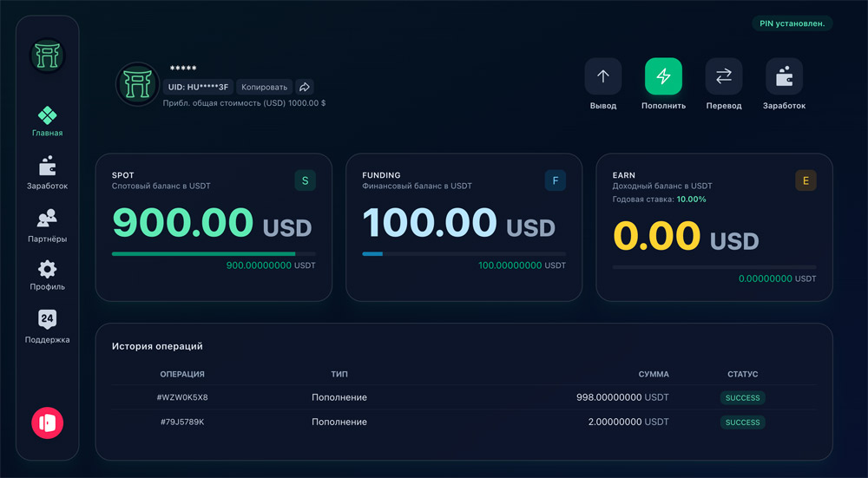Click the Funding balance progress bar
Viewport: 868px width, 478px height.
464,254
